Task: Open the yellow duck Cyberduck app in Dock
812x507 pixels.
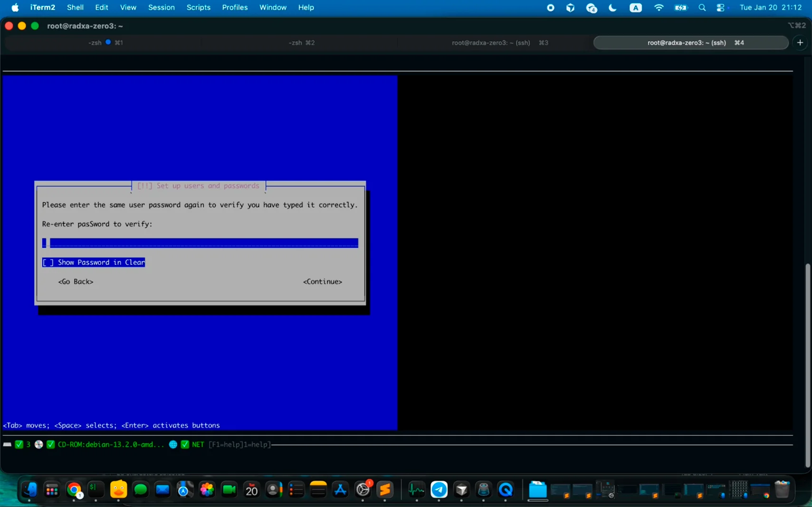Action: point(118,490)
